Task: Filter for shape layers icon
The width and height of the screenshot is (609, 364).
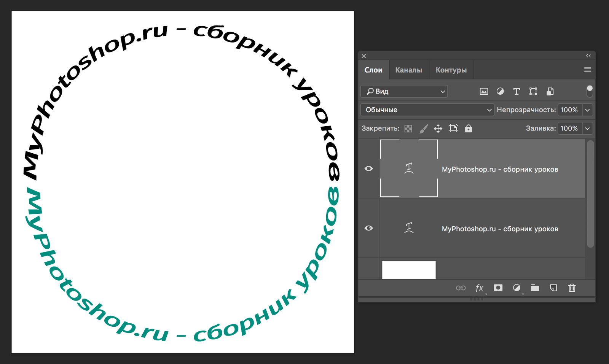Action: pos(533,91)
